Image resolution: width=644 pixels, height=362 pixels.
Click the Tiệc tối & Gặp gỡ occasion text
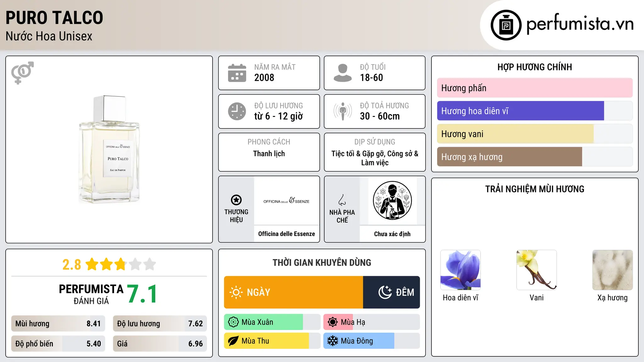coord(375,158)
